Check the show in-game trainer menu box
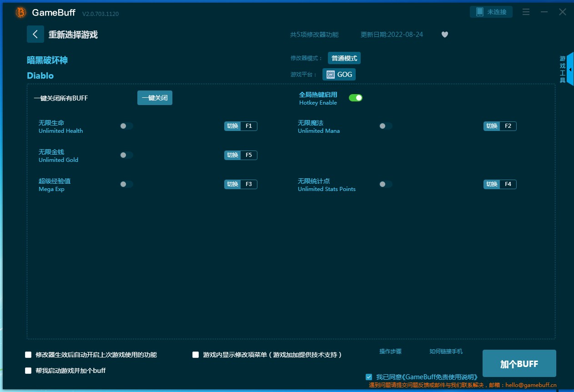This screenshot has width=574, height=392. click(196, 355)
